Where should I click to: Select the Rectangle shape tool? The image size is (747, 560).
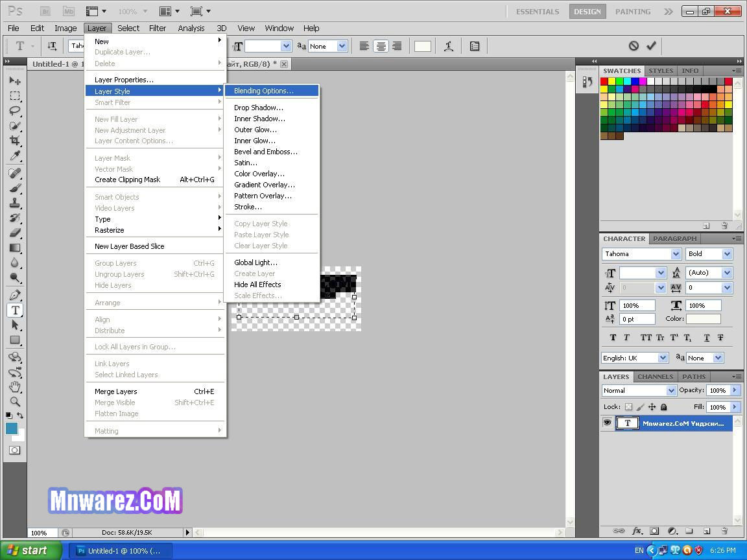click(x=15, y=340)
